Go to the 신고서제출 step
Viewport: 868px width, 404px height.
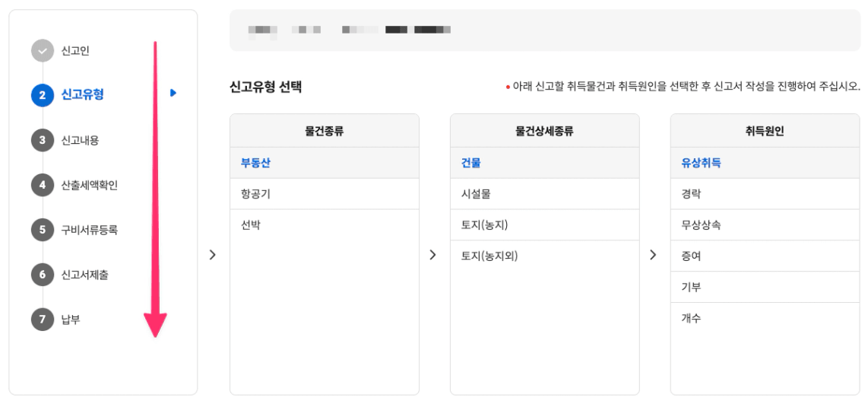pyautogui.click(x=84, y=275)
